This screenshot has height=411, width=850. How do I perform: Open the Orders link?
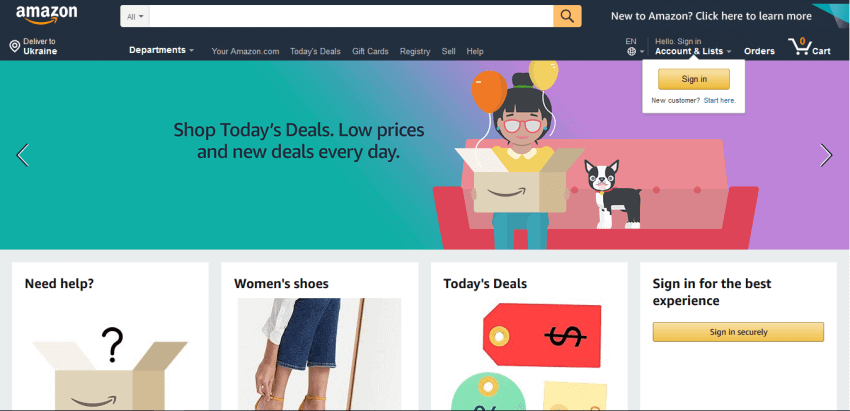pos(759,51)
